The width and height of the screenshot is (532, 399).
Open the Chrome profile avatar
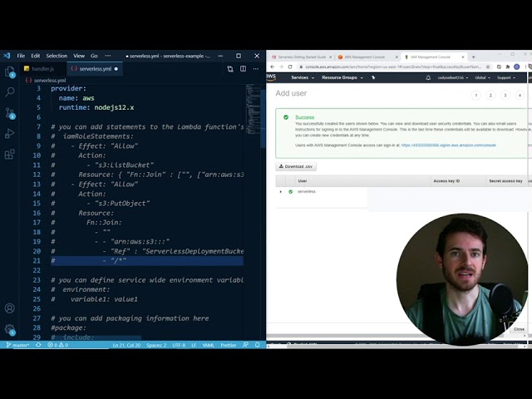click(x=517, y=66)
